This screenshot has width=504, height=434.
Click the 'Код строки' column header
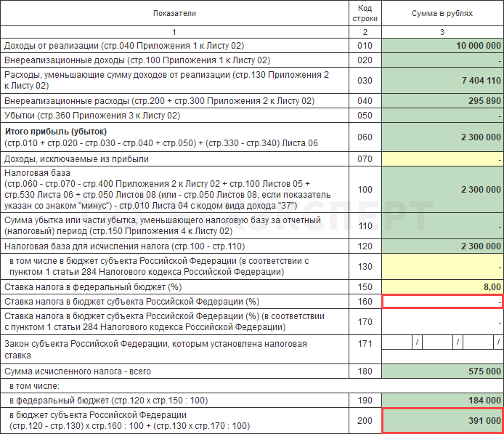pos(365,13)
